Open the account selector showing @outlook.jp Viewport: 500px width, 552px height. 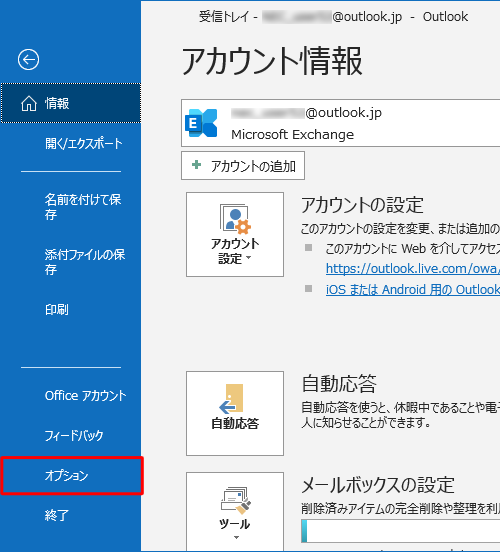click(340, 123)
